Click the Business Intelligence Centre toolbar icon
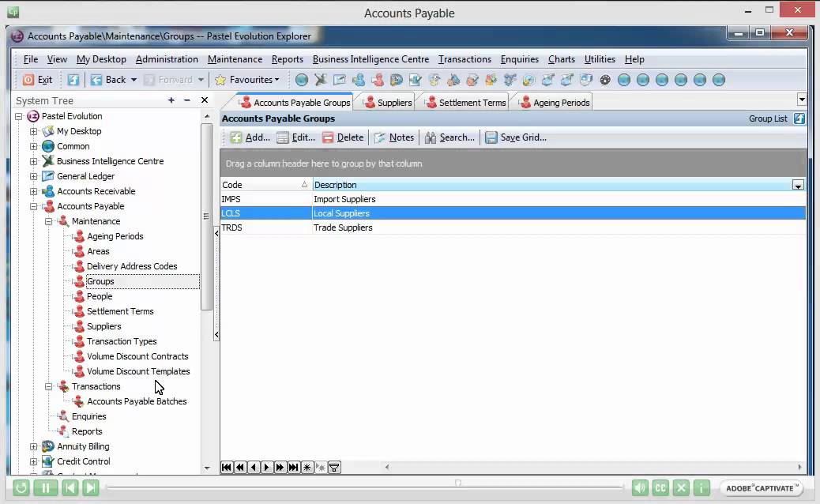Screen dimensions: 820x504 point(320,80)
